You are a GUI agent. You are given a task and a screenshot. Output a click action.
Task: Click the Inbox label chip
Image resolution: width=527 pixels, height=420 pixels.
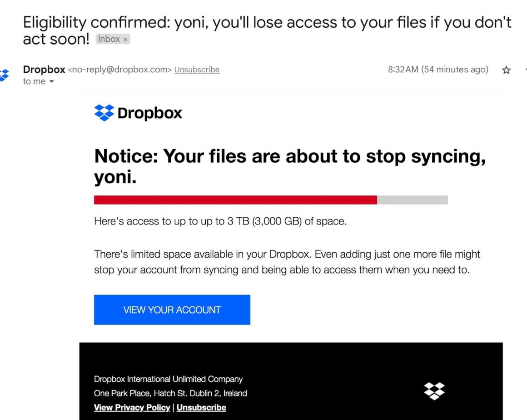point(109,39)
